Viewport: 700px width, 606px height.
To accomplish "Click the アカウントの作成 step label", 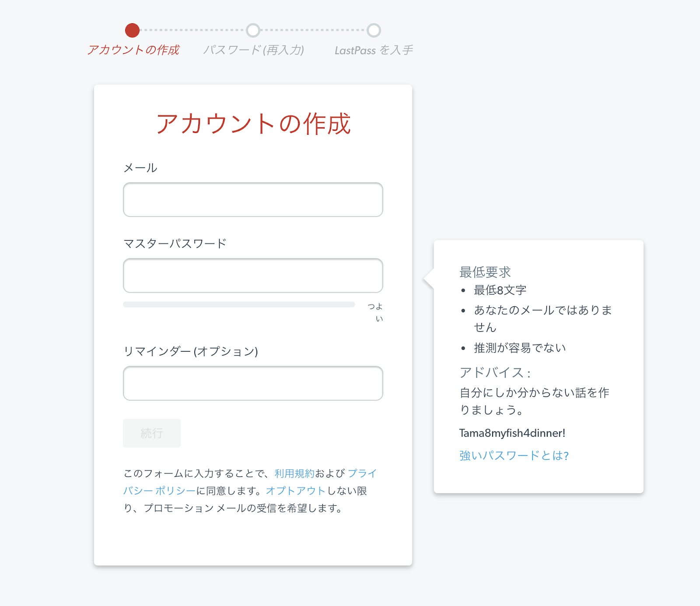I will [133, 50].
